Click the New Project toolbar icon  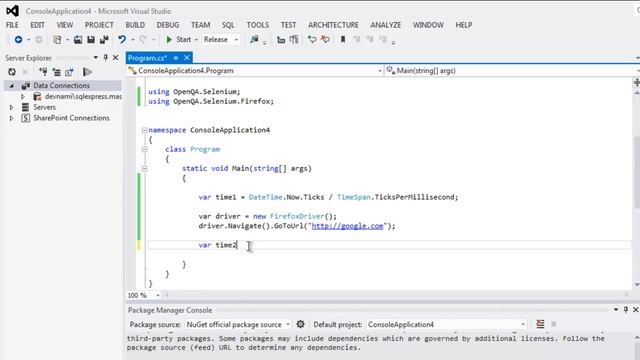tap(57, 40)
